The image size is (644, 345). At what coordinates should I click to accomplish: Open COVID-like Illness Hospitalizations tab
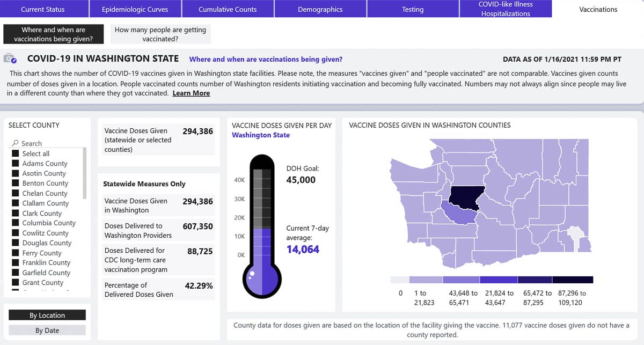[506, 9]
